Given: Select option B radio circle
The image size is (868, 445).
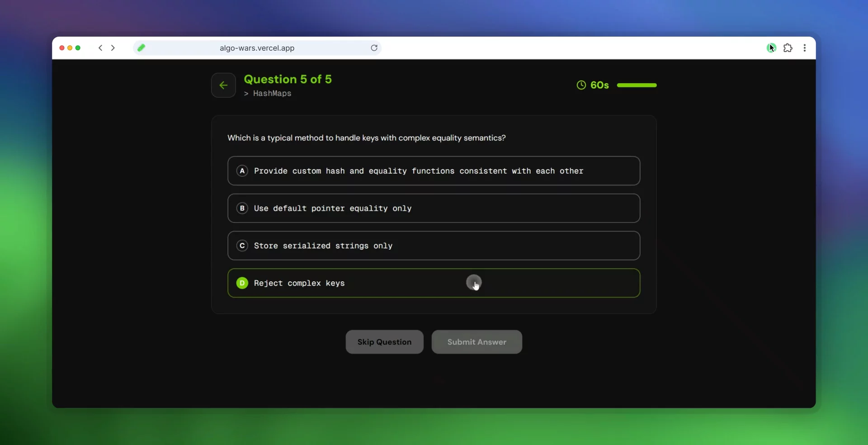Looking at the screenshot, I should [242, 208].
